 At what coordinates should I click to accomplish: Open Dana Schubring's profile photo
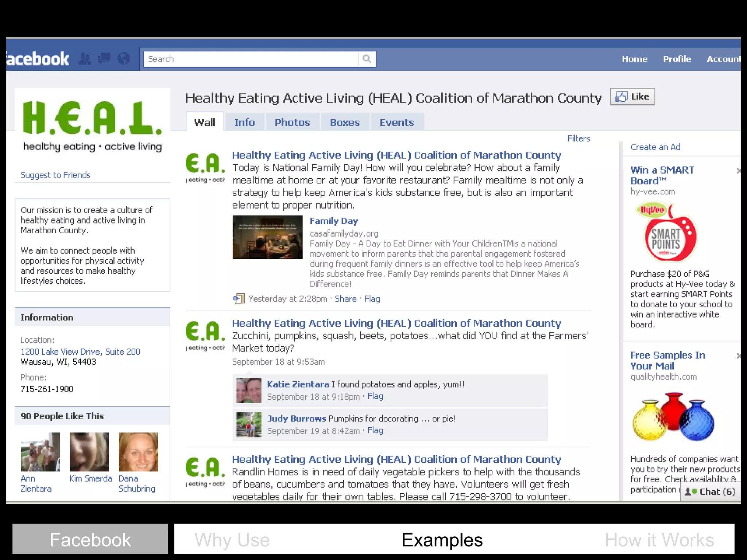138,452
